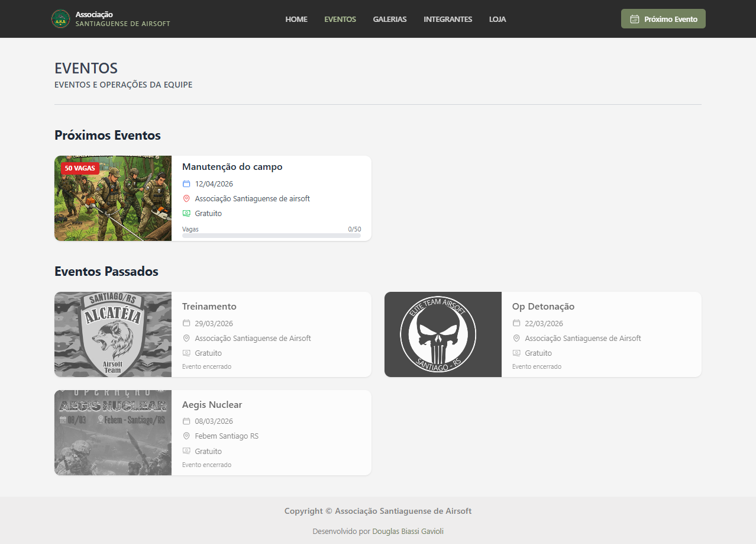
Task: Go to GALERIAS in navigation bar
Action: 390,19
